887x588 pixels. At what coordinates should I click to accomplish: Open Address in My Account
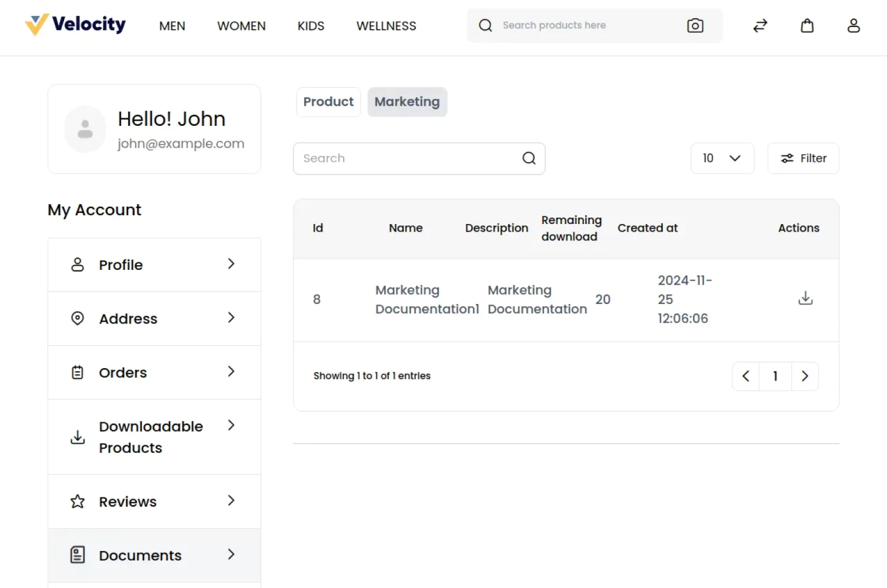click(x=154, y=319)
